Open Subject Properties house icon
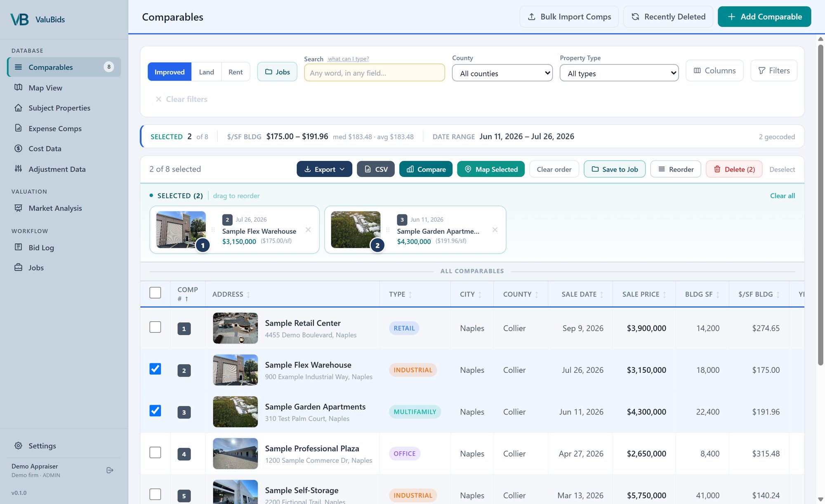Viewport: 825px width, 504px height. click(18, 108)
